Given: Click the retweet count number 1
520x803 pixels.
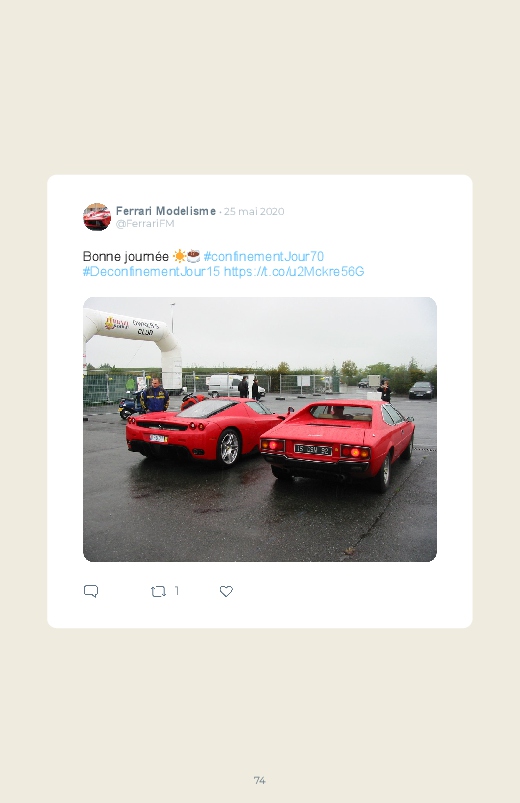Looking at the screenshot, I should (177, 591).
